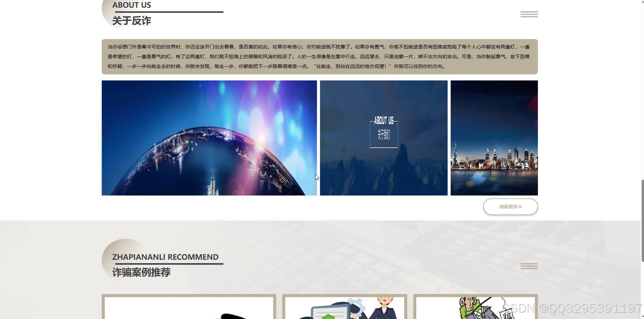Viewport: 644px width, 319px height.
Task: Click the ZHAPIANANLI RECOMMEND heading
Action: [x=165, y=257]
